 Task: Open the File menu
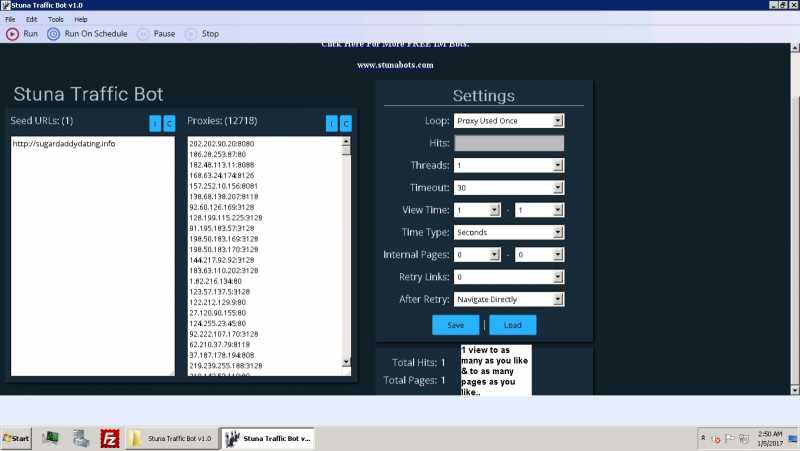tap(10, 19)
